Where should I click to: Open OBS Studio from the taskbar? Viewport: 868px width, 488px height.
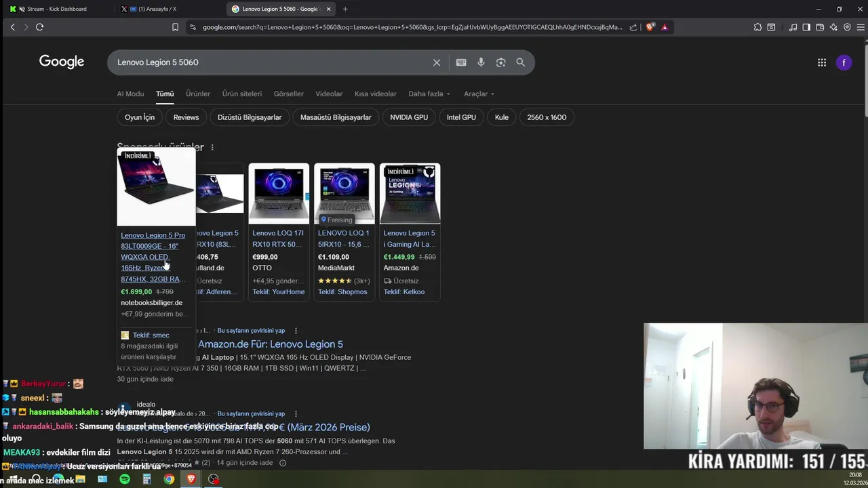214,479
